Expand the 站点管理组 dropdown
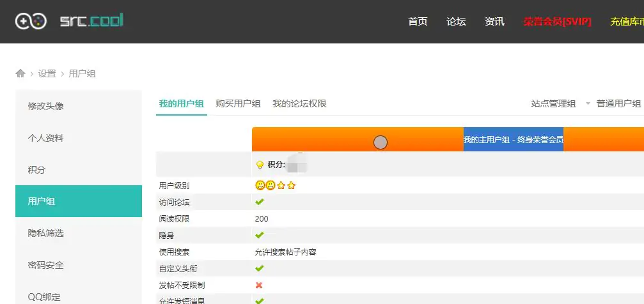This screenshot has height=304, width=644. click(x=560, y=104)
